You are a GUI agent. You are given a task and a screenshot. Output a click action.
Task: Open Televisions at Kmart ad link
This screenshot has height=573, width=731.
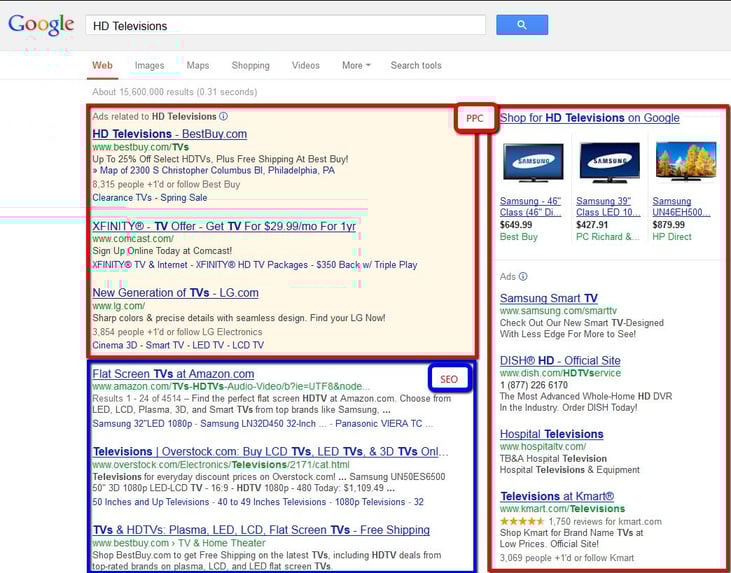click(x=557, y=497)
